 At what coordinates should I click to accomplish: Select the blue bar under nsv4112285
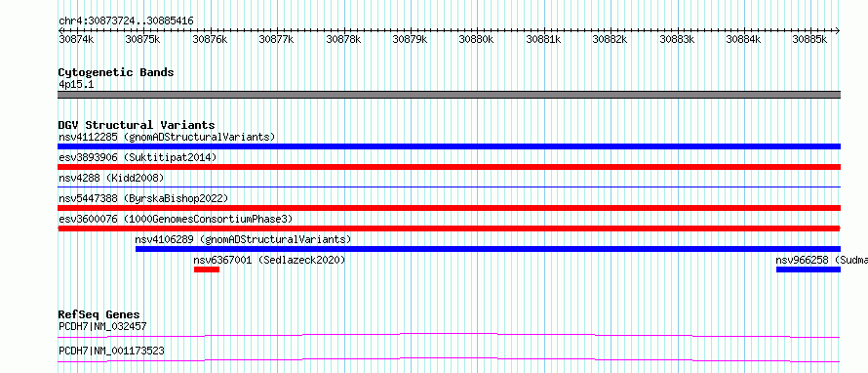(449, 146)
